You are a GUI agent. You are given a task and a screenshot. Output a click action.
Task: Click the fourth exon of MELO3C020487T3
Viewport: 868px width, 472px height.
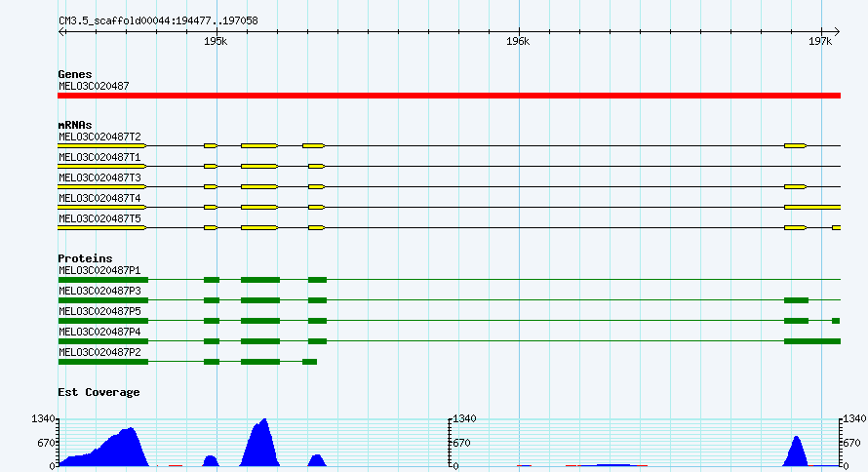(317, 187)
